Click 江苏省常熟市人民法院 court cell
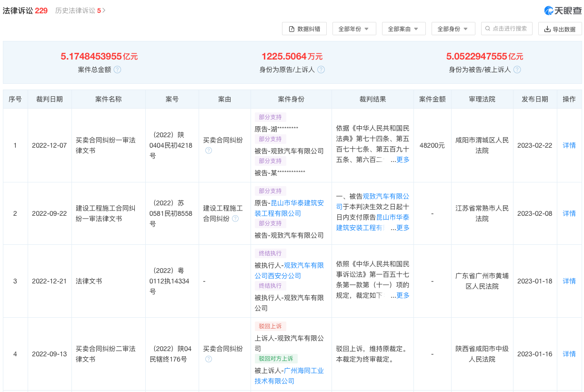584x392 pixels. (482, 213)
